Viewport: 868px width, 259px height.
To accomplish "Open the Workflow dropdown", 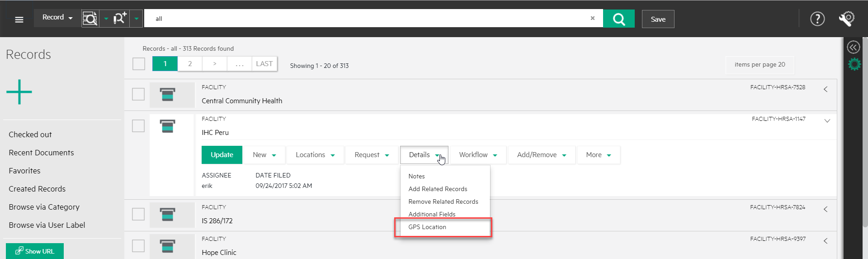I will tap(478, 155).
